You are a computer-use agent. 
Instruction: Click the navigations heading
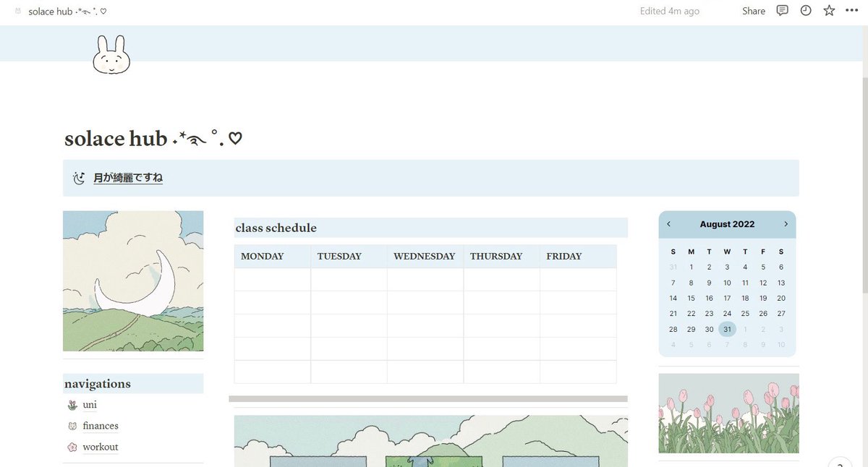pyautogui.click(x=98, y=384)
